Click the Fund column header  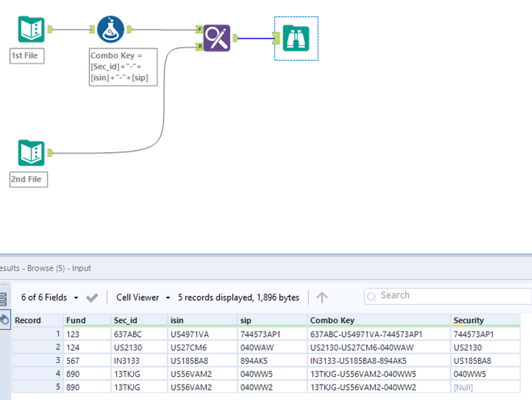point(87,320)
